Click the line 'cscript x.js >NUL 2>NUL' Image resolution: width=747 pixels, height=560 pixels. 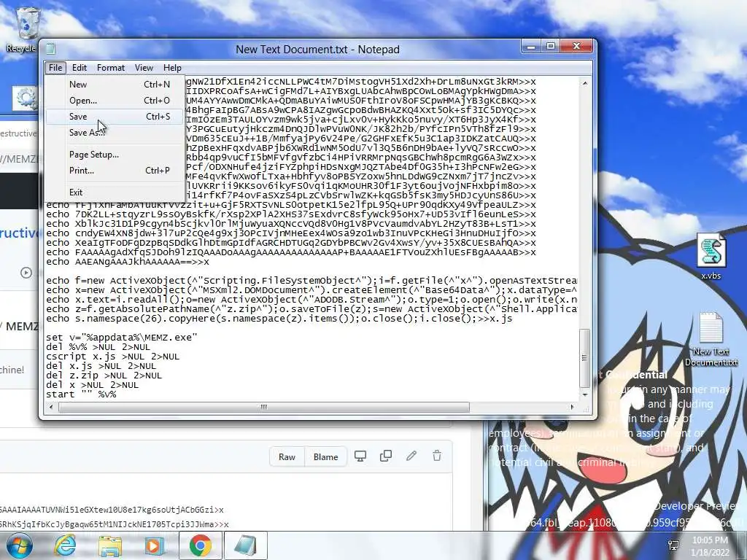[x=112, y=356]
